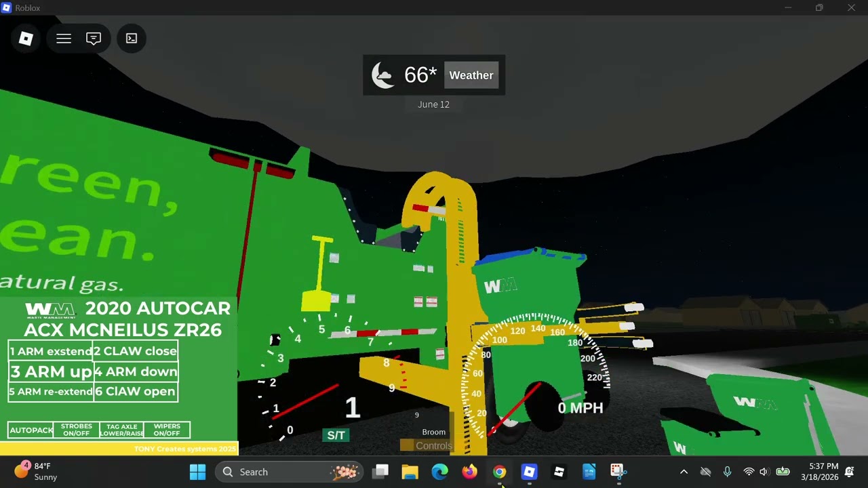Click the 5 ARM re-extend button
This screenshot has width=868, height=488.
click(x=51, y=392)
